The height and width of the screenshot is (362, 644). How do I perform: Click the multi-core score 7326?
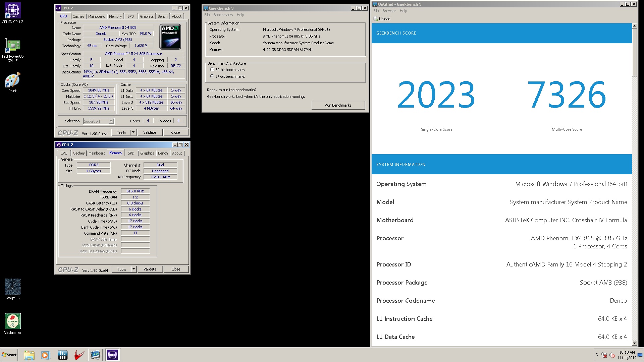567,95
